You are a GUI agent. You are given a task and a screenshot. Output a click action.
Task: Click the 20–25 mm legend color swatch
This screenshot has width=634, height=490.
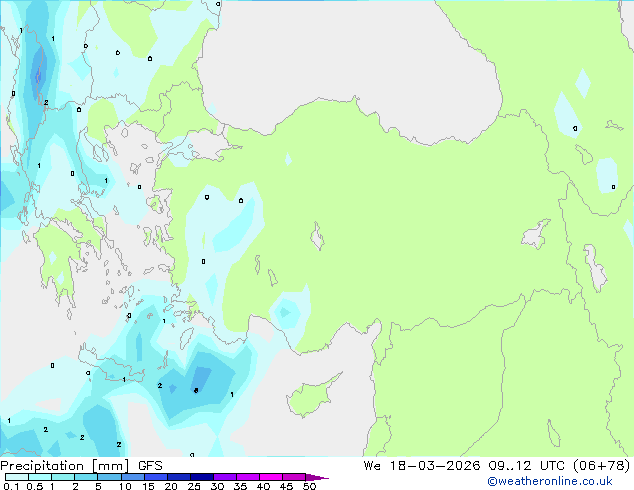pyautogui.click(x=179, y=477)
